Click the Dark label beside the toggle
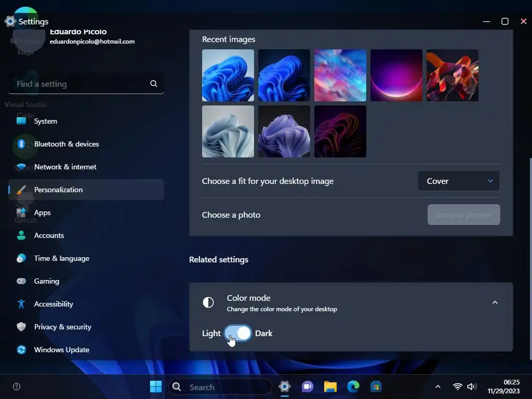532x399 pixels. 263,333
